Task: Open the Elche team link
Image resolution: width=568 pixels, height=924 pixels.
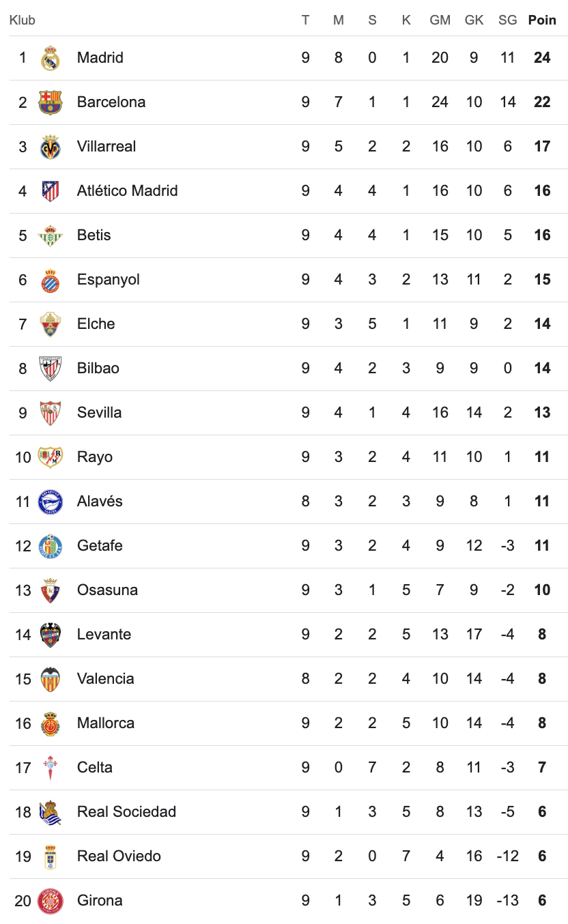Action: [96, 323]
